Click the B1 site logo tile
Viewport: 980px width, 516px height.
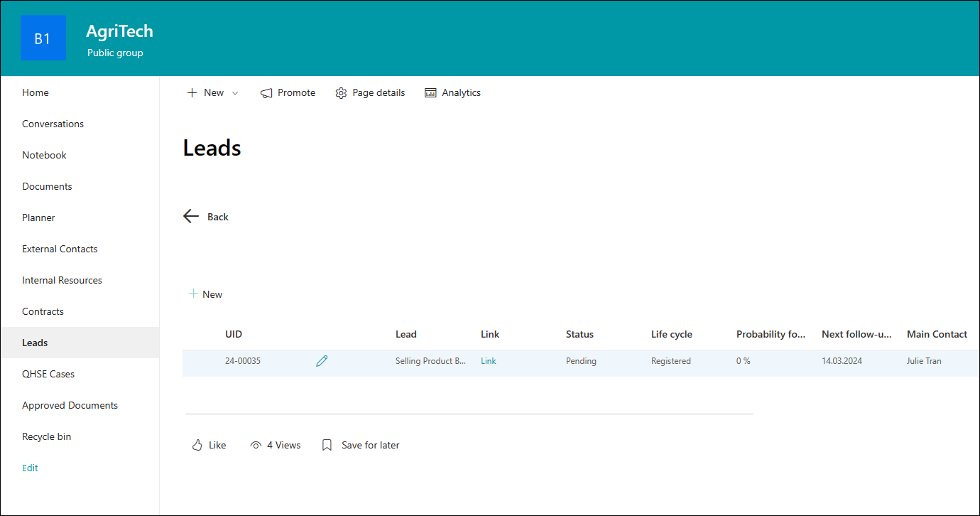pos(43,38)
